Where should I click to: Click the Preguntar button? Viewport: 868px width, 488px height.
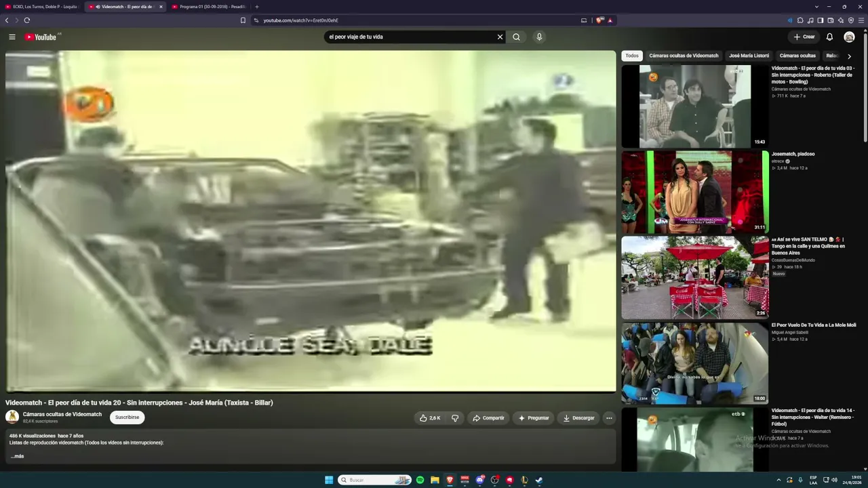[534, 418]
